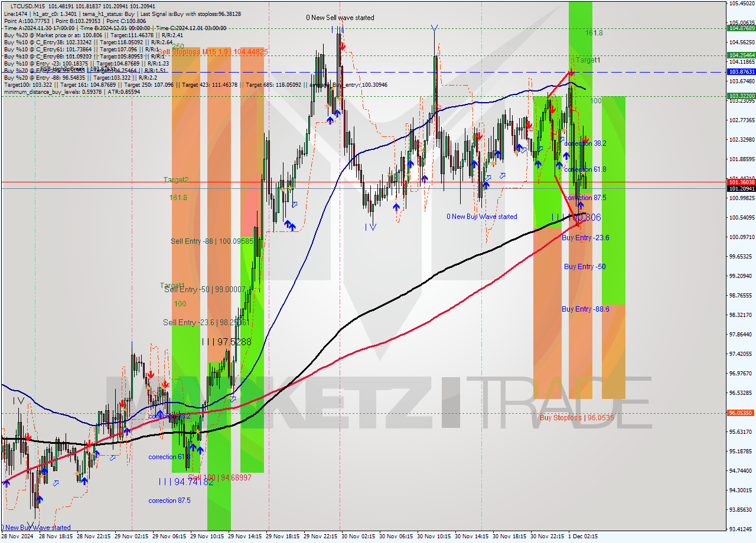Click the 105.45020 price scale value
The width and height of the screenshot is (756, 543).
click(742, 3)
